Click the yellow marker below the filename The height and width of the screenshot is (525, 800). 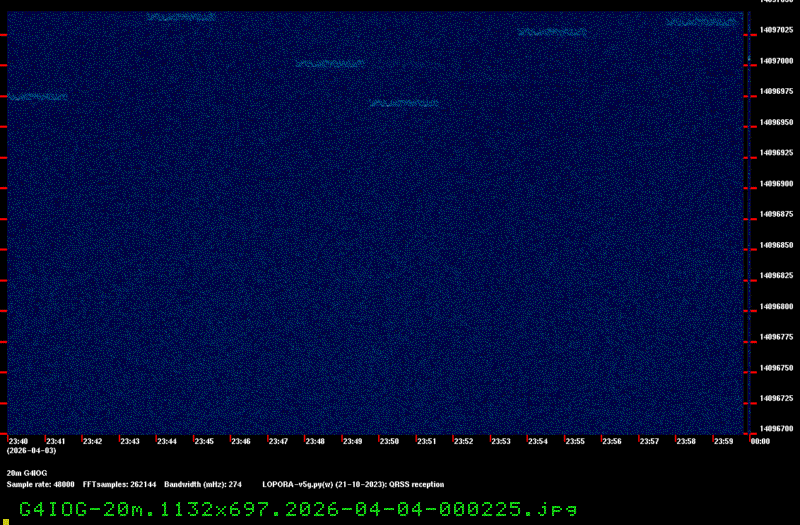[6, 522]
